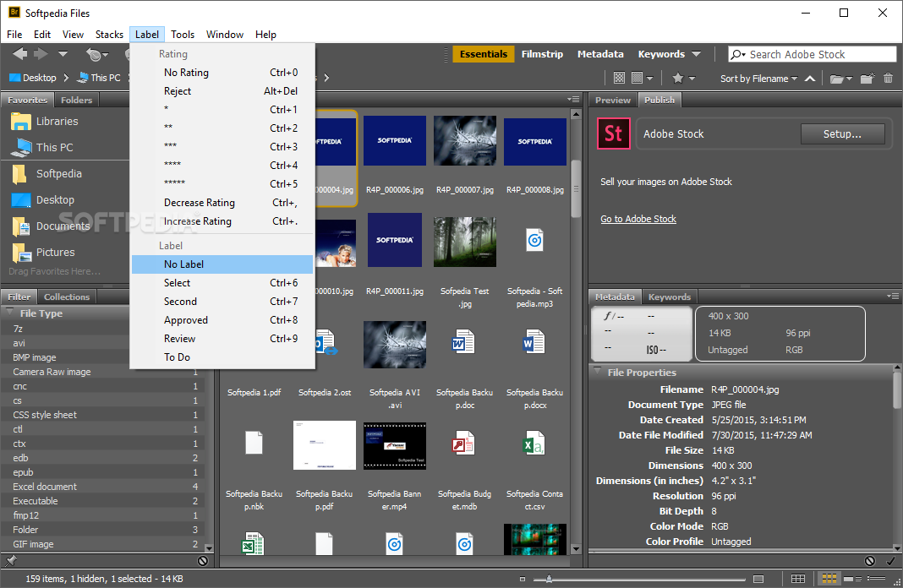903x588 pixels.
Task: Open the Tools menu
Action: 183,35
